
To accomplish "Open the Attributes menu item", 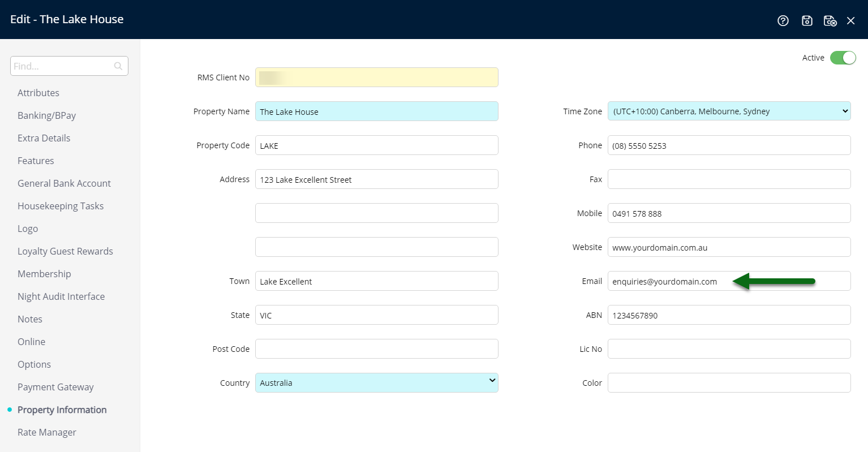I will pyautogui.click(x=38, y=93).
